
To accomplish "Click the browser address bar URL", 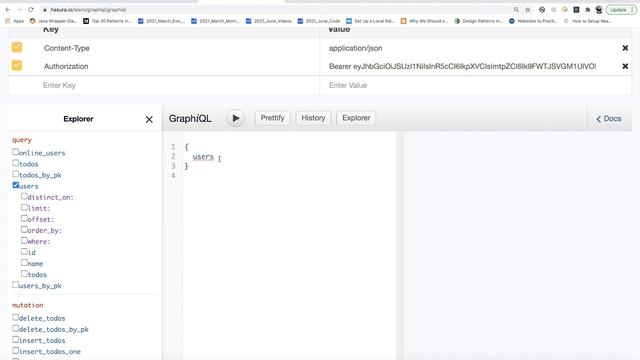I will [88, 10].
